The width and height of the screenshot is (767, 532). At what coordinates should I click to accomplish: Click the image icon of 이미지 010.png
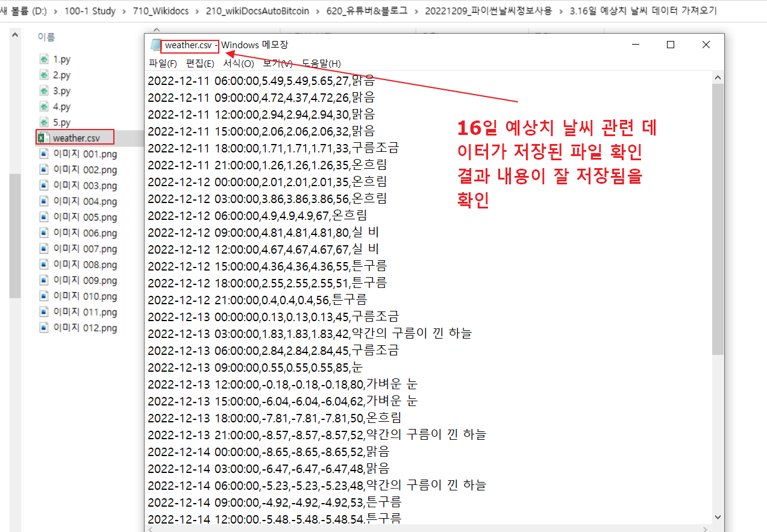click(x=44, y=296)
